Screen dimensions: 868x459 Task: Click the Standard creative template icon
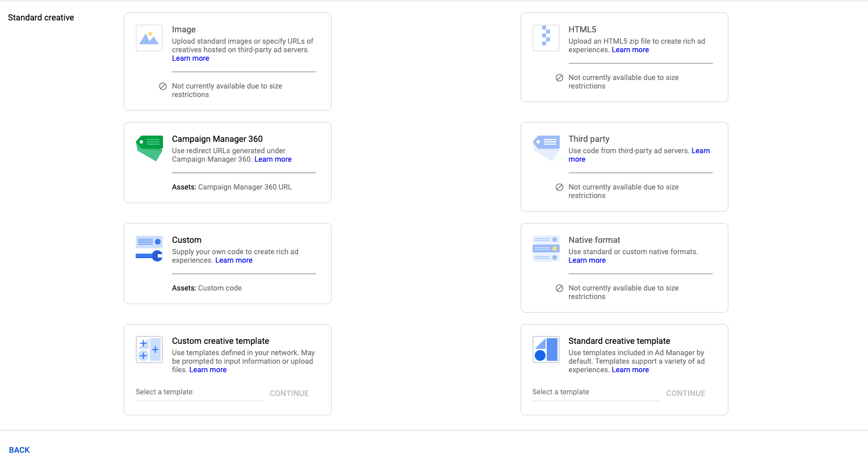(x=546, y=349)
